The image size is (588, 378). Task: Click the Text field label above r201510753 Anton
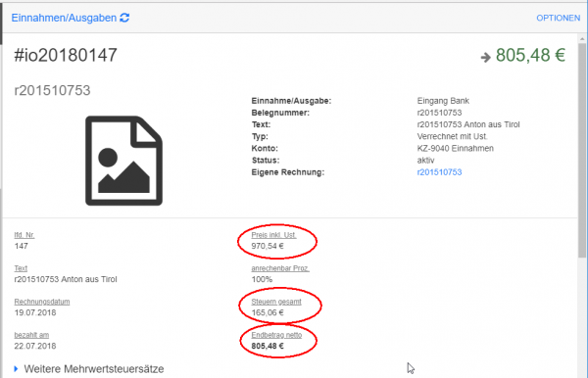pyautogui.click(x=21, y=268)
